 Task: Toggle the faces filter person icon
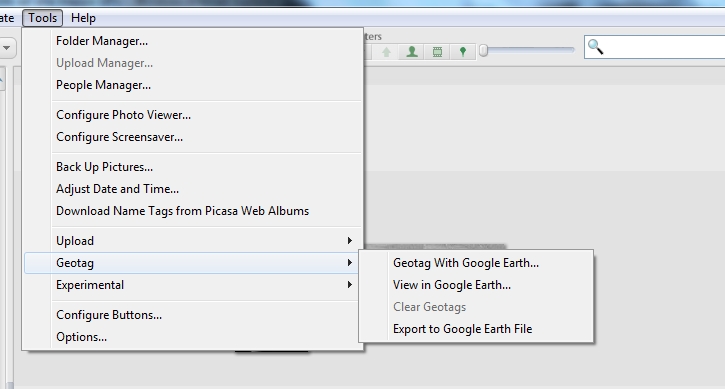tap(412, 51)
